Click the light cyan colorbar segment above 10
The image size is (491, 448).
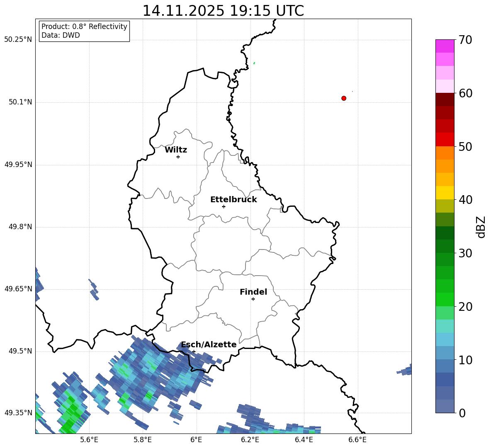click(445, 339)
